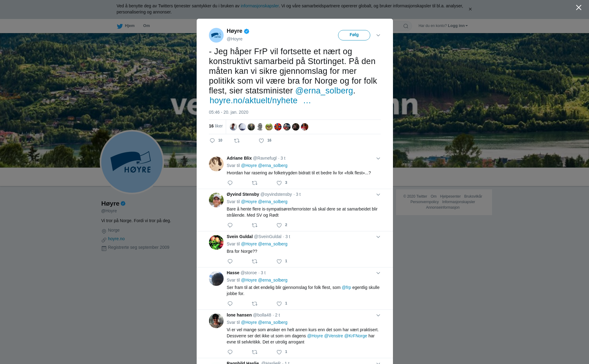Retweet lone hansen's reply

(x=255, y=352)
